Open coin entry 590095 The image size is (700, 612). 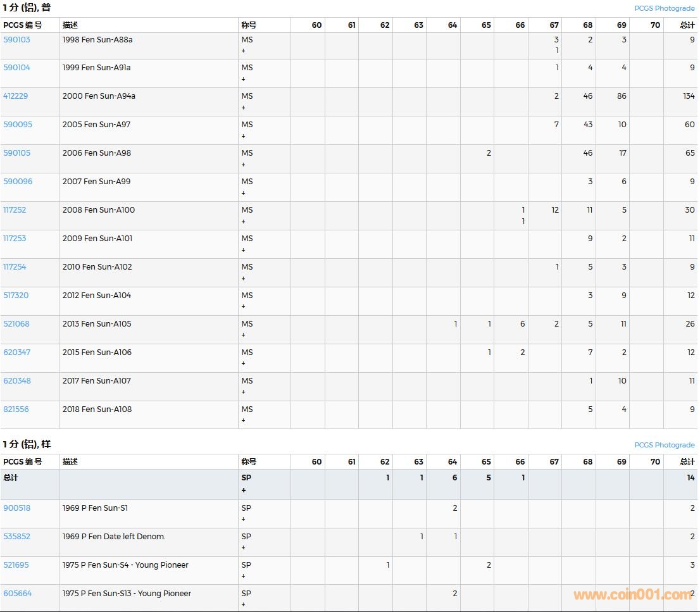16,125
